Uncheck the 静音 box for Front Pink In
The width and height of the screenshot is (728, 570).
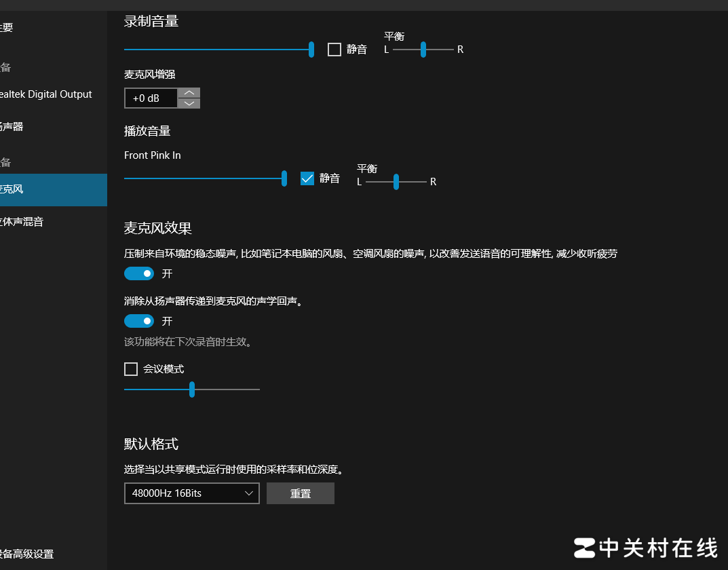(307, 178)
